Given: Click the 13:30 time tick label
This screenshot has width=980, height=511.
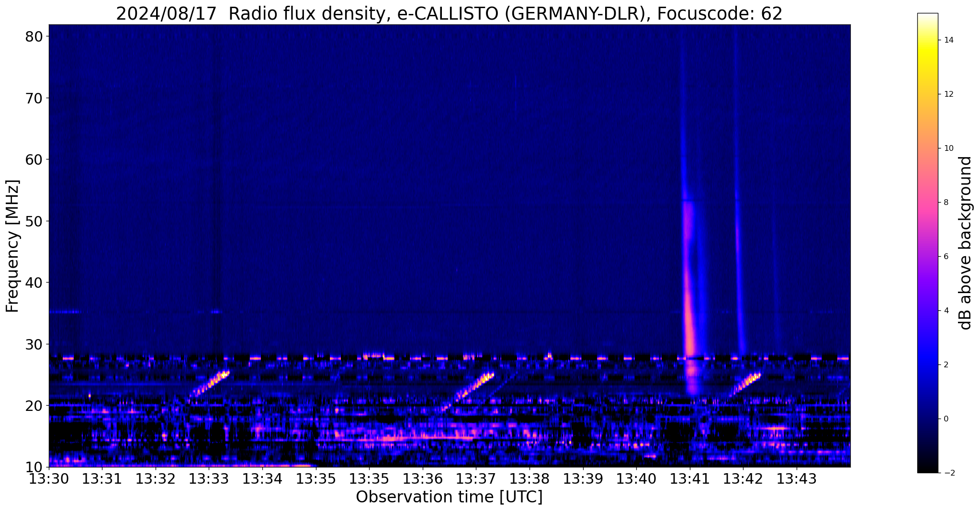Looking at the screenshot, I should (49, 478).
